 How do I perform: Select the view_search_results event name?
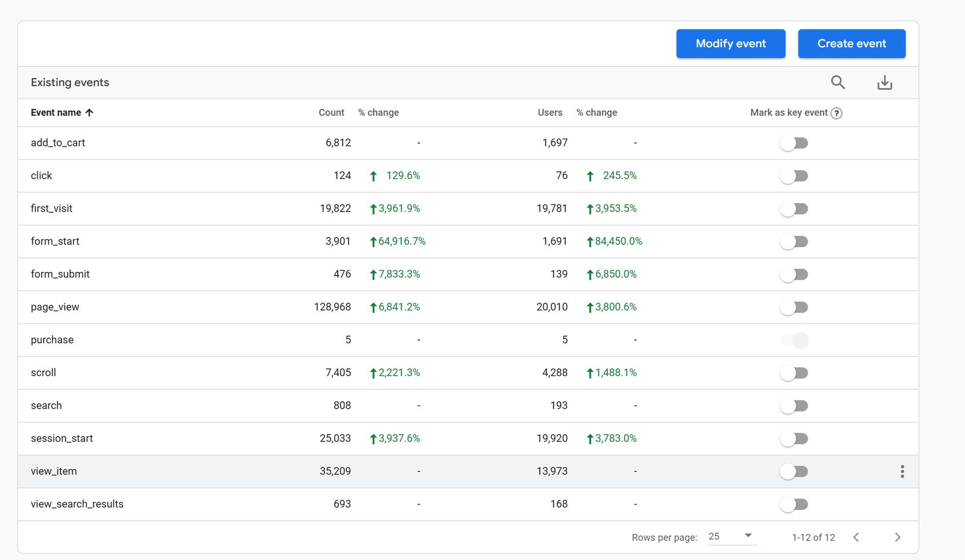coord(77,504)
